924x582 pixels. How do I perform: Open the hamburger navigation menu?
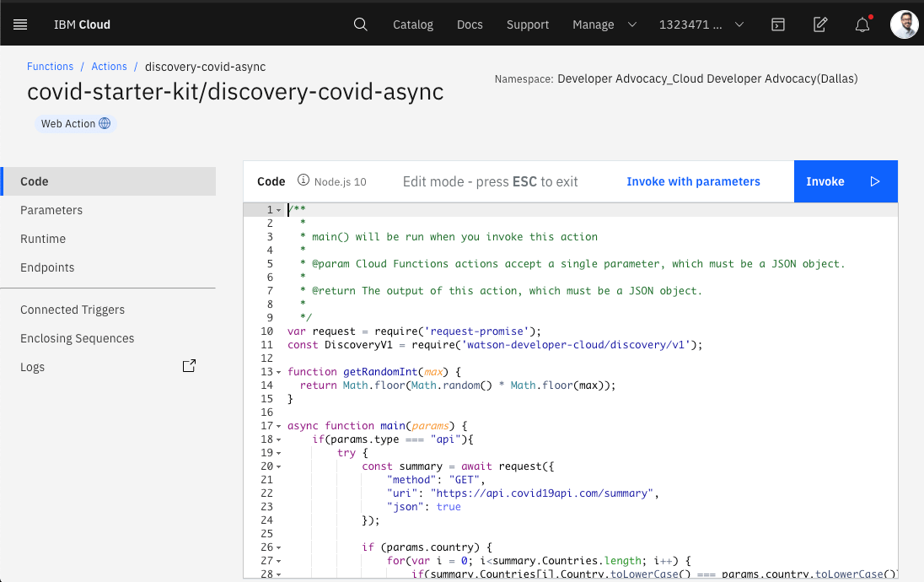click(x=20, y=24)
